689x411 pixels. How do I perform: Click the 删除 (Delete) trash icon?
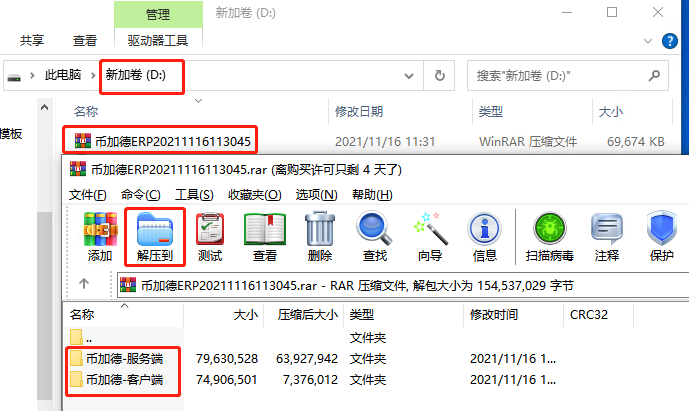[x=319, y=237]
